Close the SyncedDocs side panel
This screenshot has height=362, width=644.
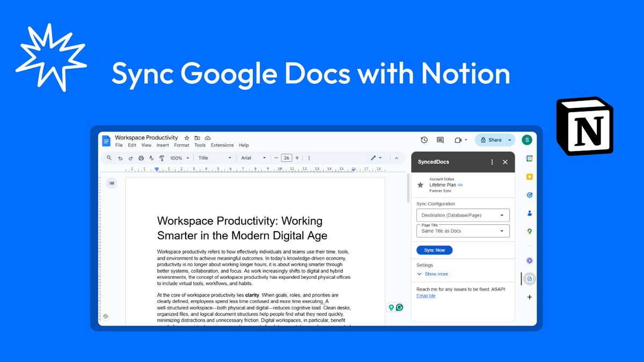click(x=505, y=162)
